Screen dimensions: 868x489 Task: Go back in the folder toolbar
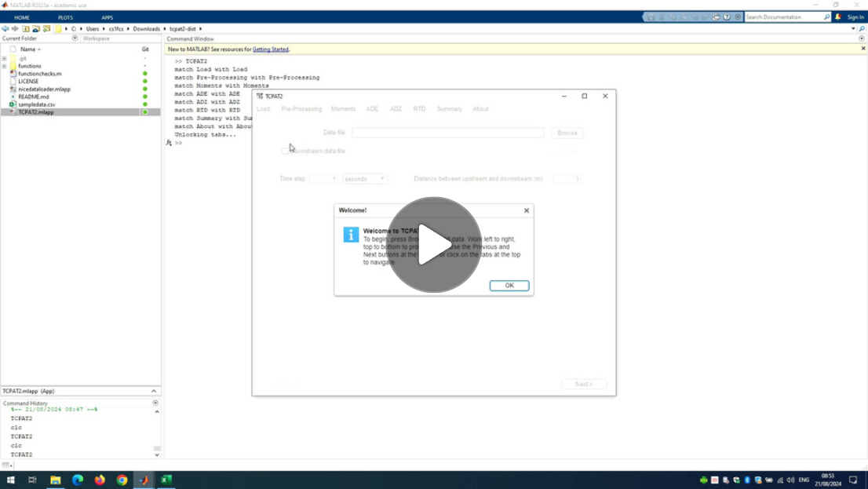[5, 29]
